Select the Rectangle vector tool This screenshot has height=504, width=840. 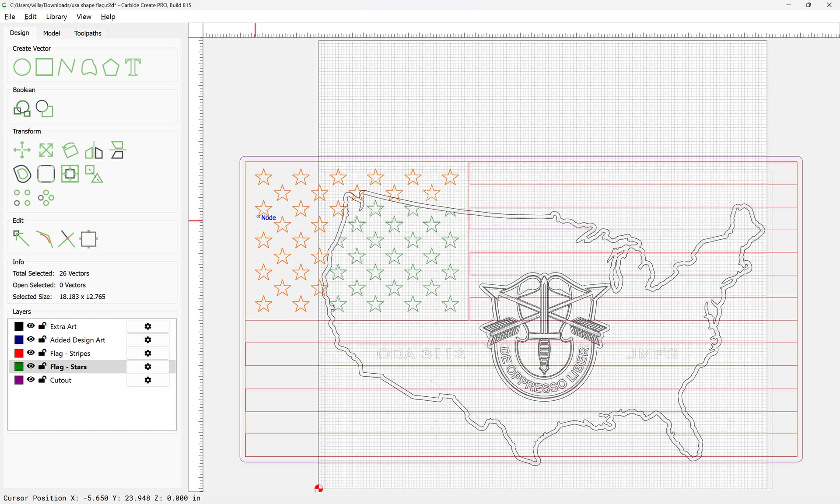pos(44,67)
